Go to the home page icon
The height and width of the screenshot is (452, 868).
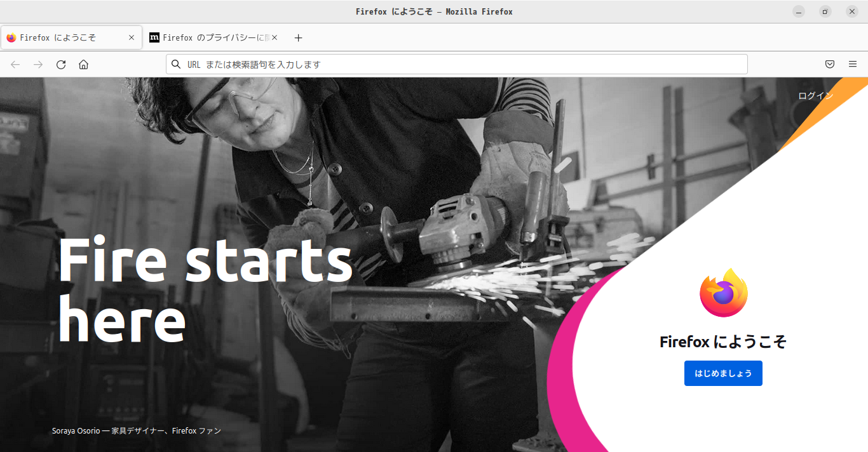(x=83, y=64)
